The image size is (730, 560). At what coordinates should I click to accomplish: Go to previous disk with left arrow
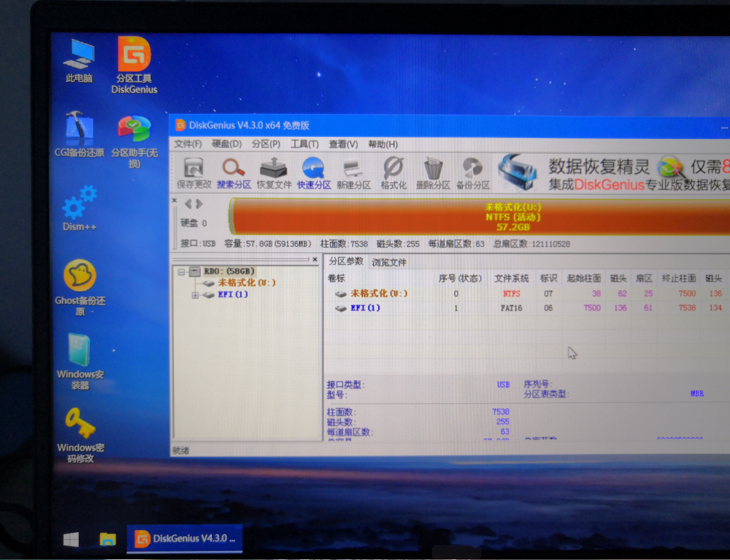point(188,203)
